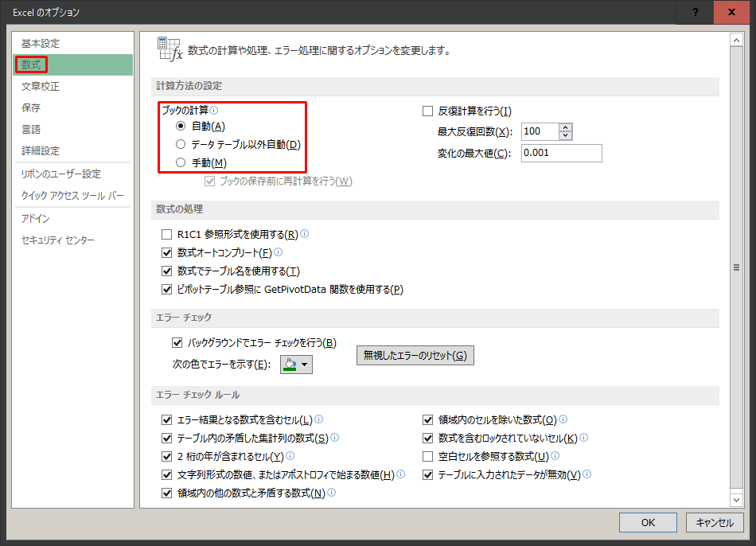Click info icon after テーブルに入力されたデータが無効

click(x=586, y=474)
